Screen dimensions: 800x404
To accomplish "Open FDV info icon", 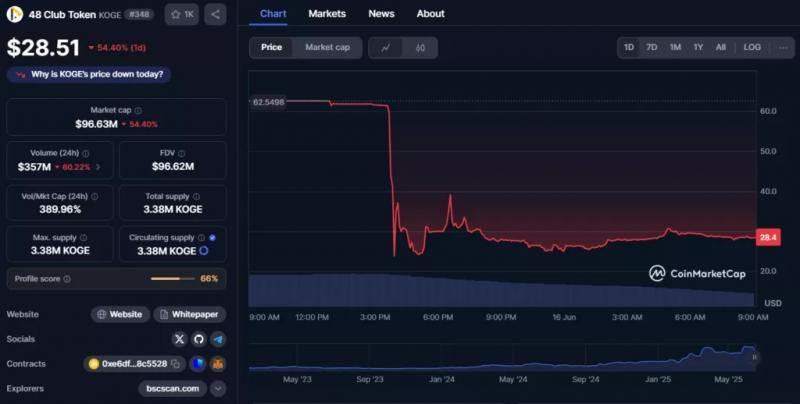I will click(x=182, y=153).
